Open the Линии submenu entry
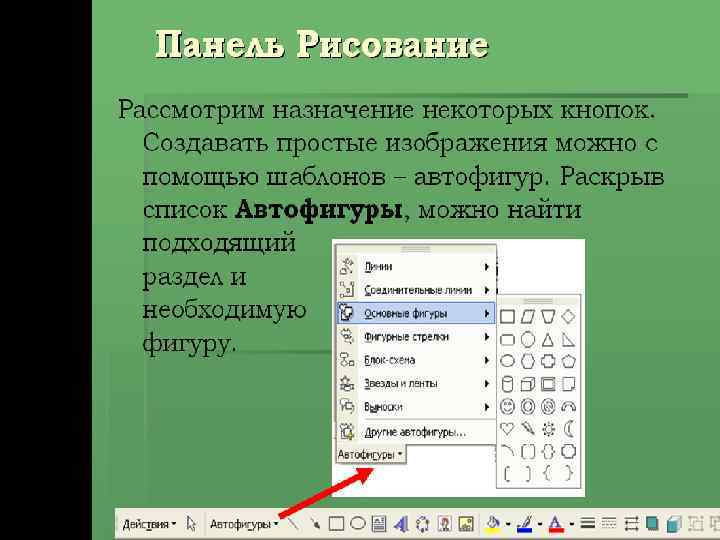This screenshot has width=720, height=540. 416,266
